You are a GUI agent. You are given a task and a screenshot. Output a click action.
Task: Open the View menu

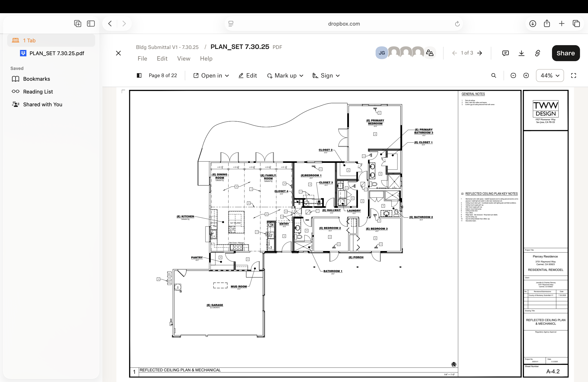coord(184,59)
